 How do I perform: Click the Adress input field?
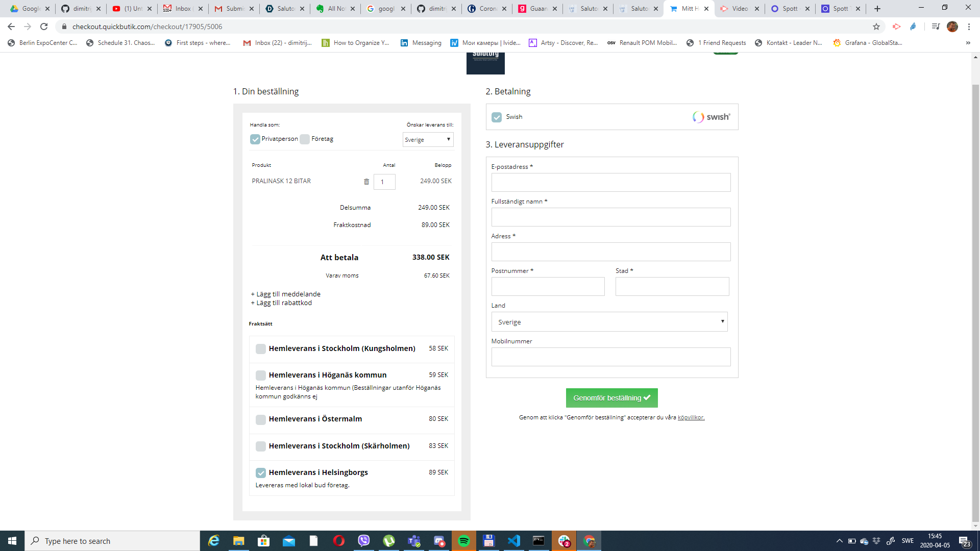click(611, 252)
